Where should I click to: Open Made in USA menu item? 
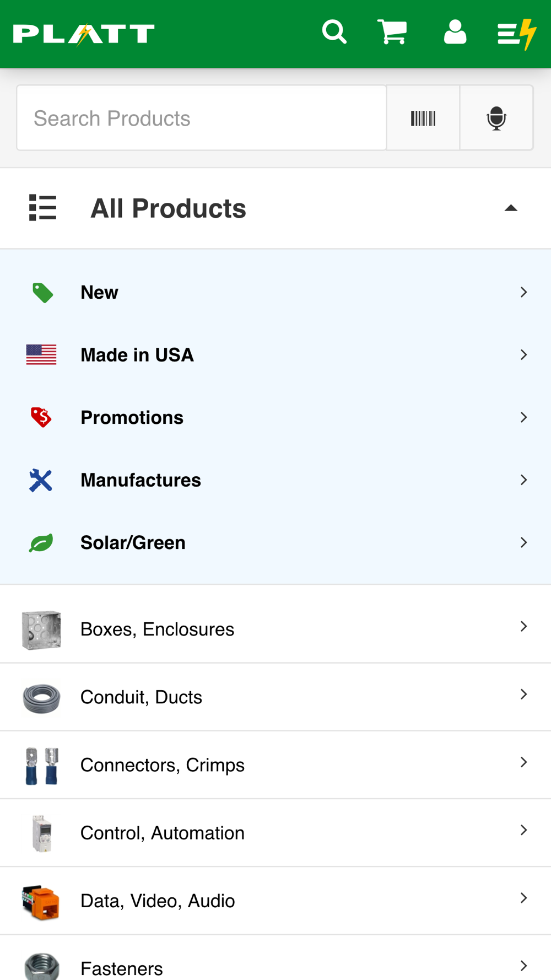(x=275, y=355)
